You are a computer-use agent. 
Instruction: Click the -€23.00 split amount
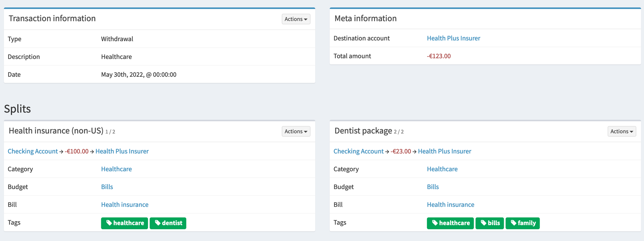[x=401, y=151]
